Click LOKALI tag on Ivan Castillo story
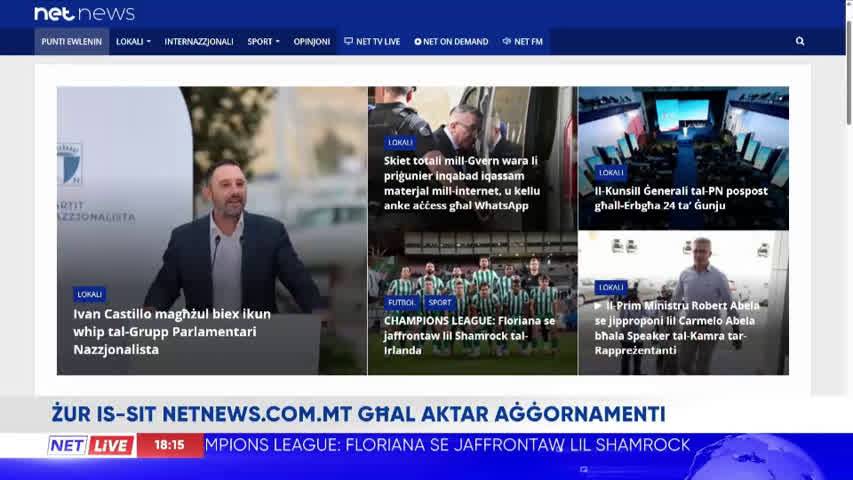Screen dimensions: 853x480 pyautogui.click(x=89, y=294)
